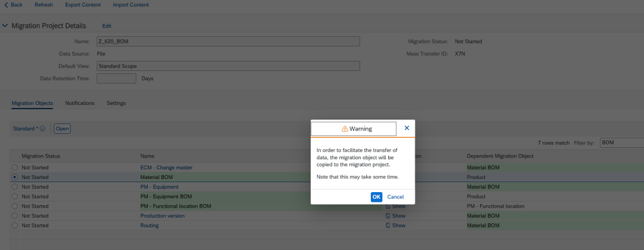Image resolution: width=644 pixels, height=250 pixels.
Task: Click the Default View field
Action: click(228, 66)
